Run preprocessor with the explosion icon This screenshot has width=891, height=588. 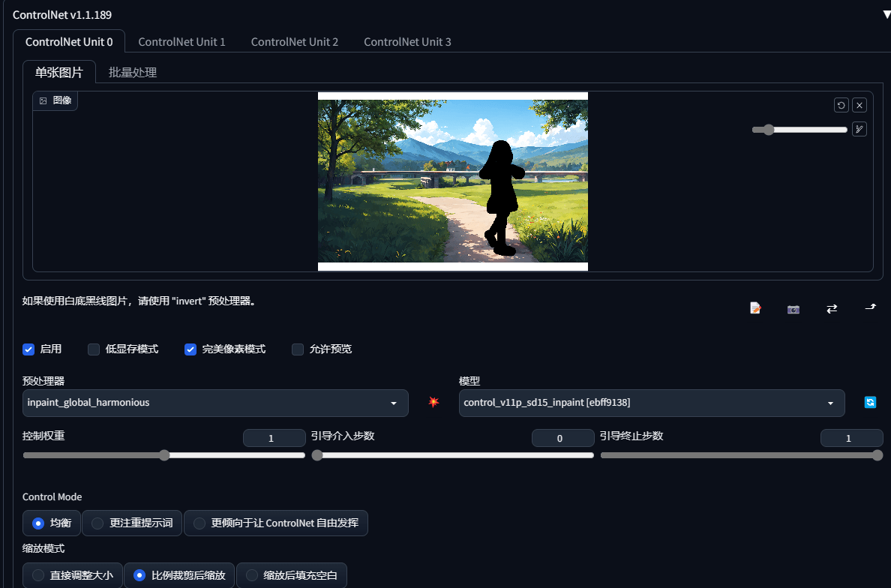433,402
